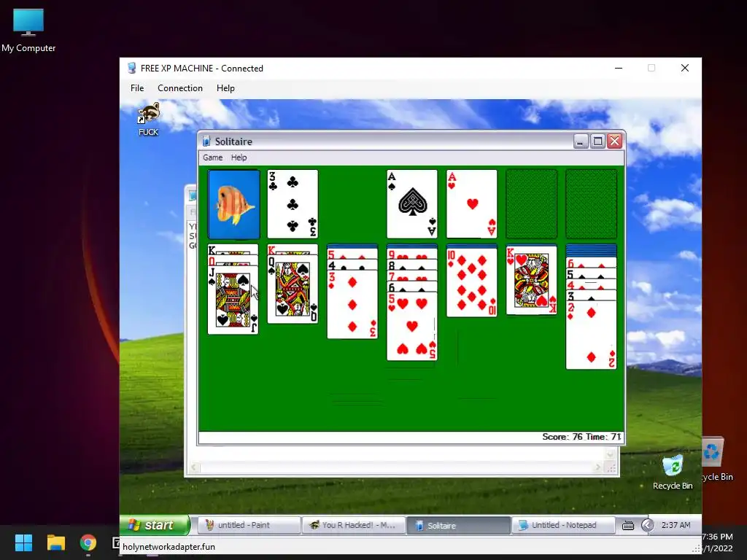The height and width of the screenshot is (560, 747).
Task: Click the background window's horizontal scrollbar right arrow
Action: click(x=598, y=468)
